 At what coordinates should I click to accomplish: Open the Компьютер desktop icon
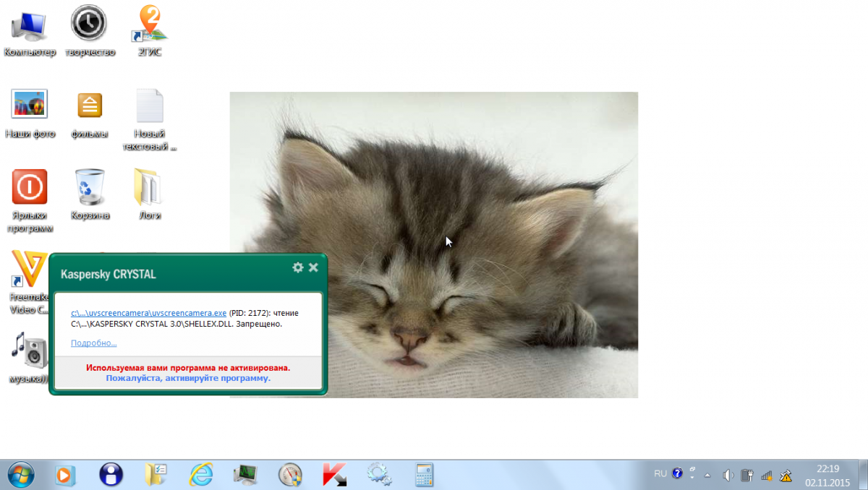[29, 32]
